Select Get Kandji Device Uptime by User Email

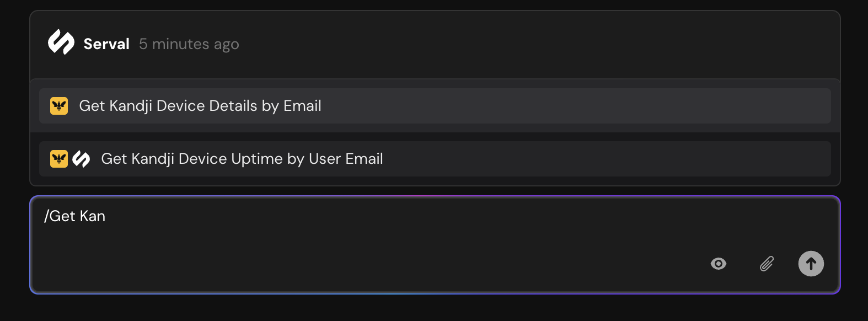click(243, 158)
